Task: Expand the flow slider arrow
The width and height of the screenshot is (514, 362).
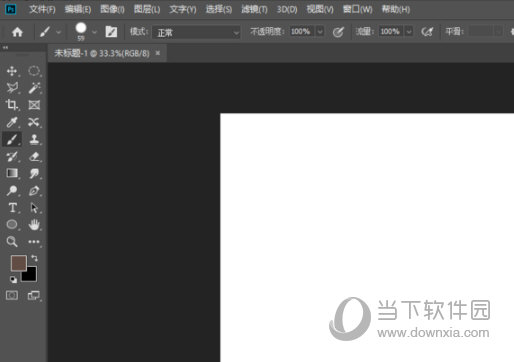Action: (409, 32)
